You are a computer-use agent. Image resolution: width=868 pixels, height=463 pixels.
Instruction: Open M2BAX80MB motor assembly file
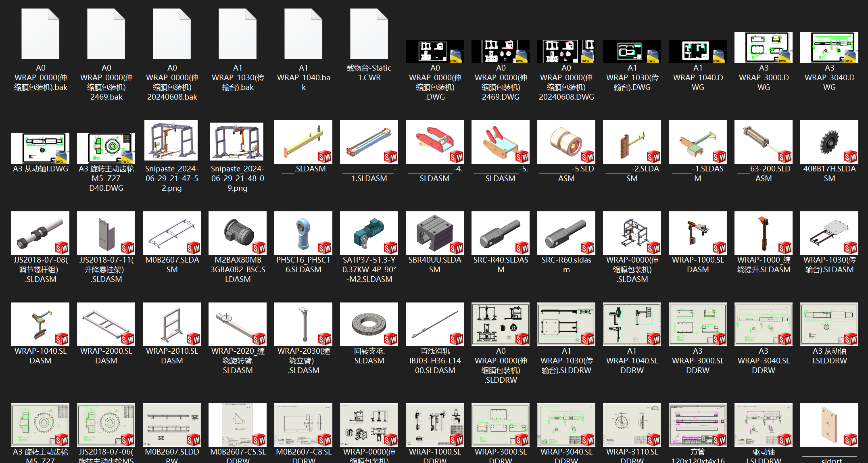point(238,233)
